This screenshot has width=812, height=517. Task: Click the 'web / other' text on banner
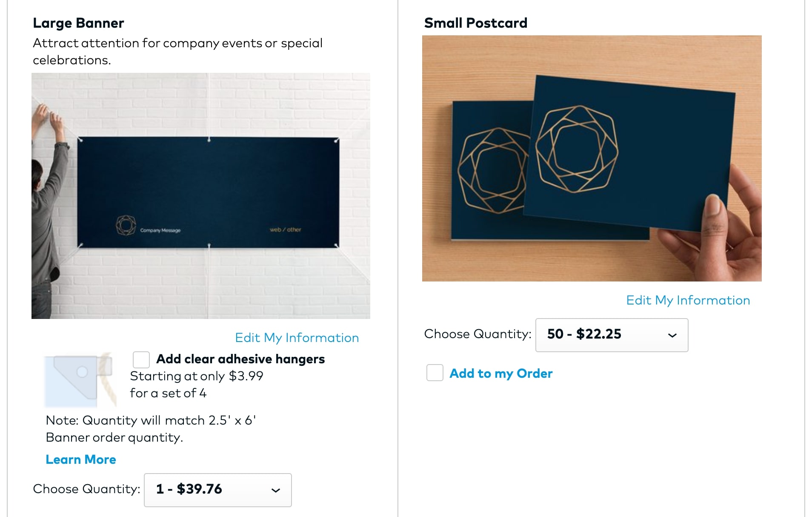285,230
